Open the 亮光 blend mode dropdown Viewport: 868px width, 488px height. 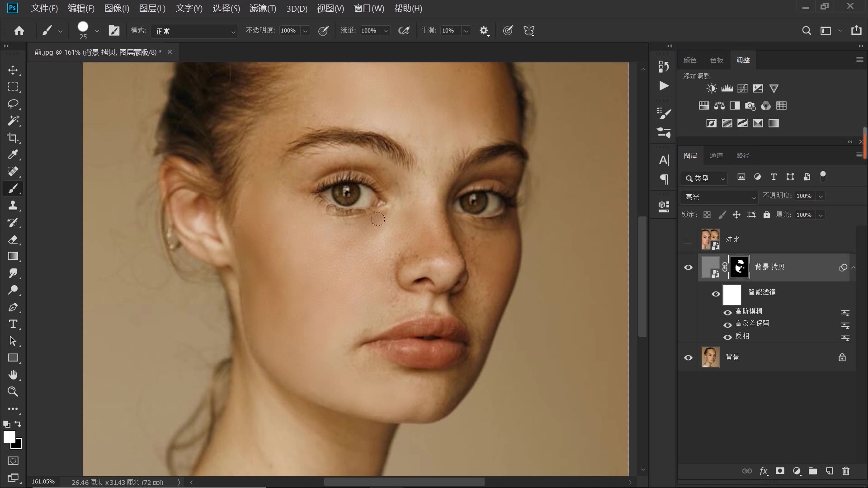pyautogui.click(x=718, y=197)
